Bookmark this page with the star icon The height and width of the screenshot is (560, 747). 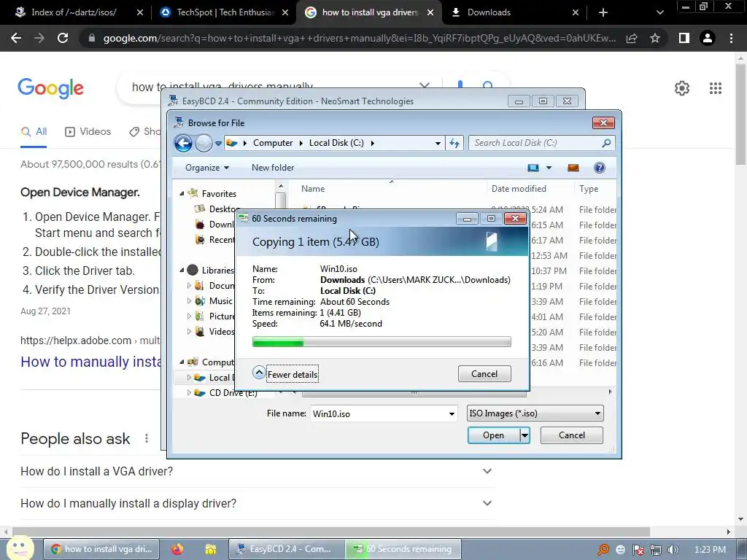tap(655, 38)
